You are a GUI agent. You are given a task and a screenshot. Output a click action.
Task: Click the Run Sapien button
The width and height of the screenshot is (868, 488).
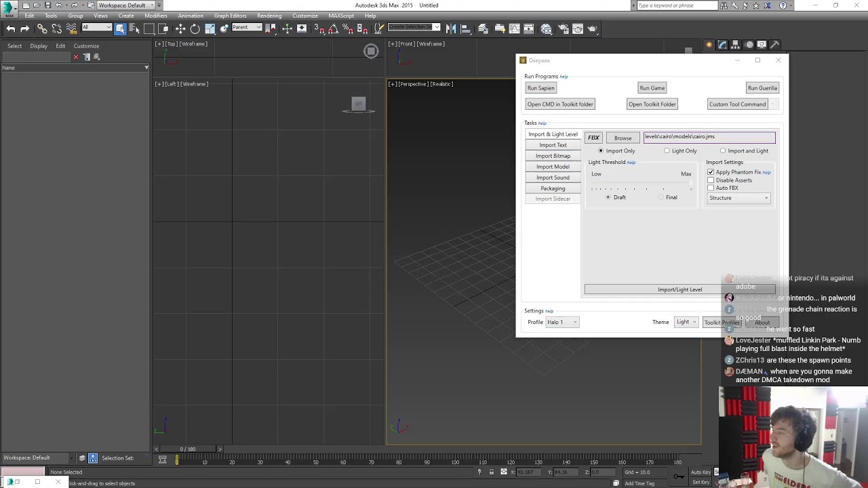(x=541, y=88)
